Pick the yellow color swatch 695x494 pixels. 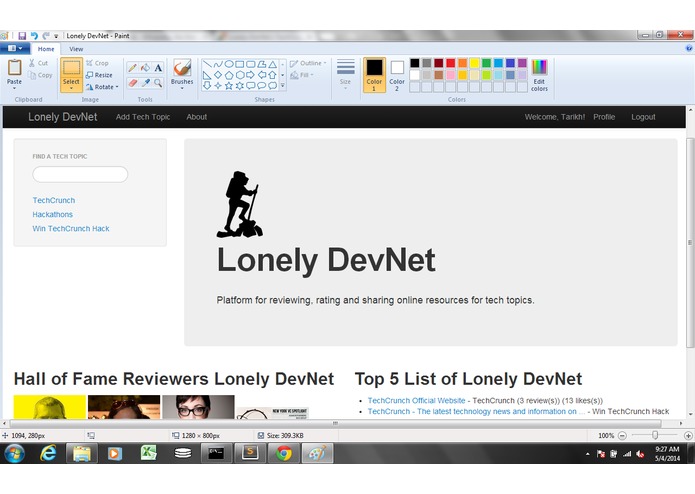tap(474, 63)
